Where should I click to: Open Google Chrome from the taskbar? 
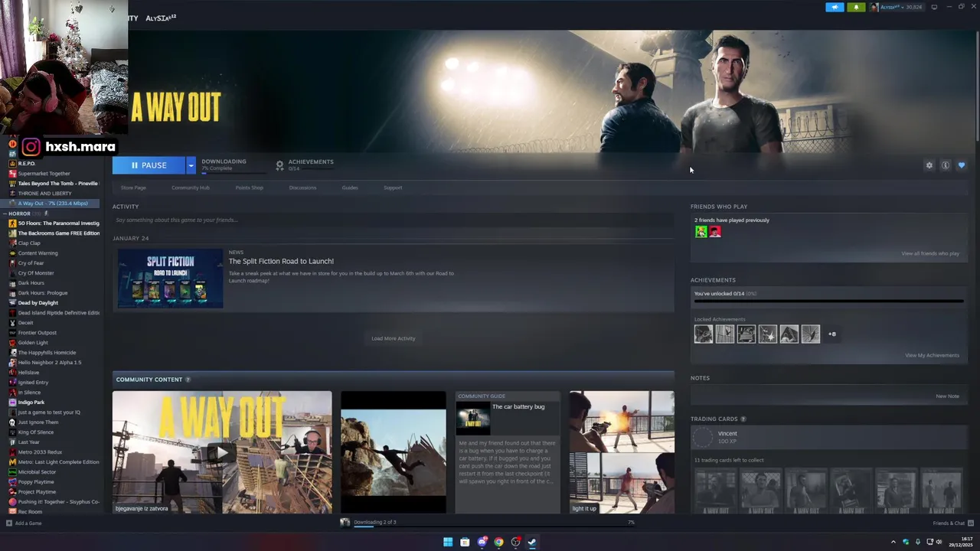click(498, 542)
